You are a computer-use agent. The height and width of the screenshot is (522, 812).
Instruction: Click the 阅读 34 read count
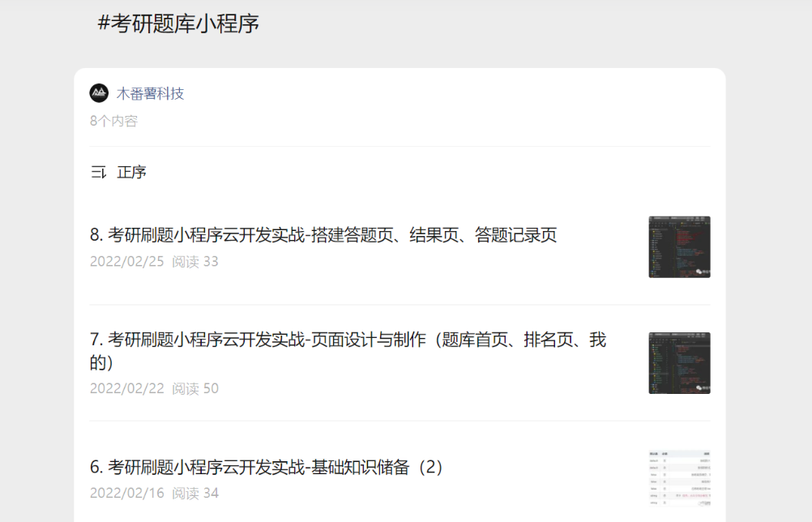[x=195, y=493]
